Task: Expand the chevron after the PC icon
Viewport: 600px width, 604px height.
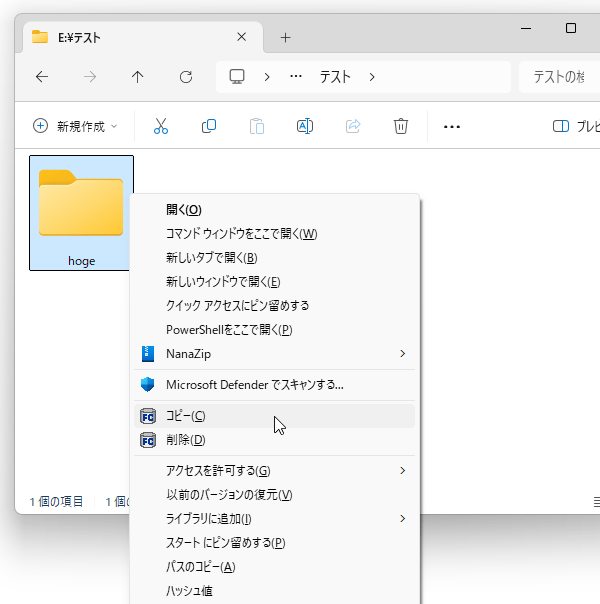Action: tap(266, 77)
